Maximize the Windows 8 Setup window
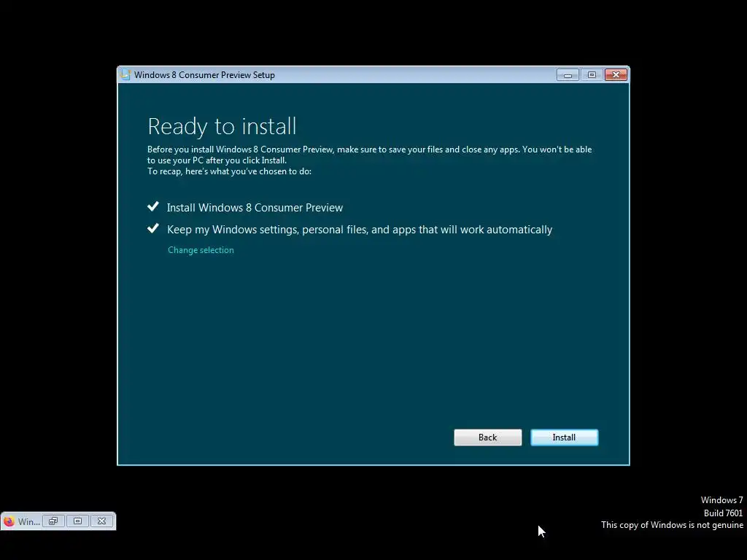The image size is (747, 560). 592,75
